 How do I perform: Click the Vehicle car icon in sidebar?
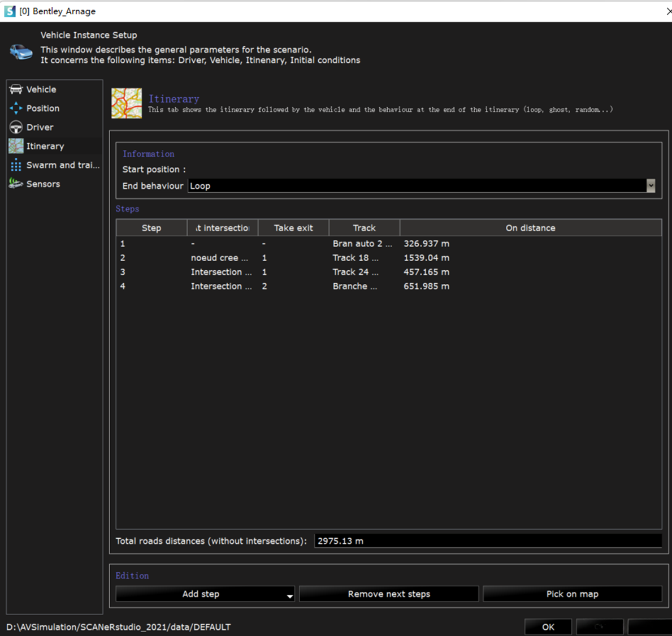pyautogui.click(x=16, y=89)
